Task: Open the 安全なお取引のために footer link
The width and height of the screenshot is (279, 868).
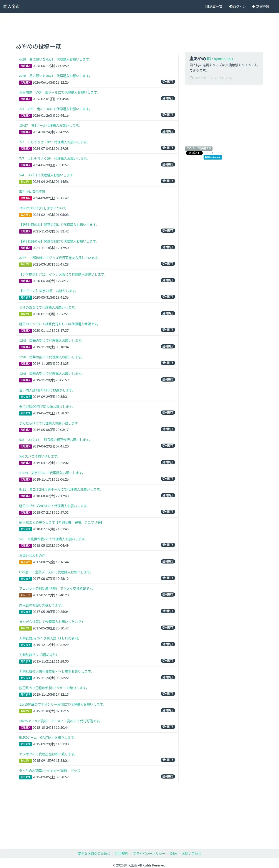Action: [x=94, y=853]
